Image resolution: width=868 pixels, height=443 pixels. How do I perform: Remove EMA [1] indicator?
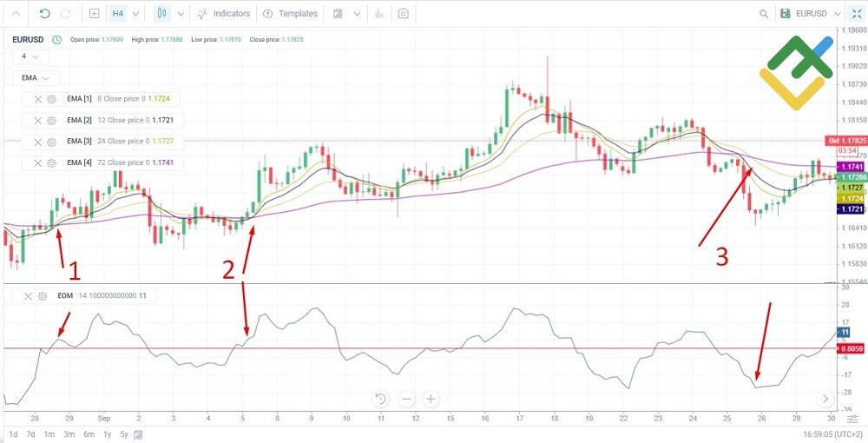click(x=37, y=99)
